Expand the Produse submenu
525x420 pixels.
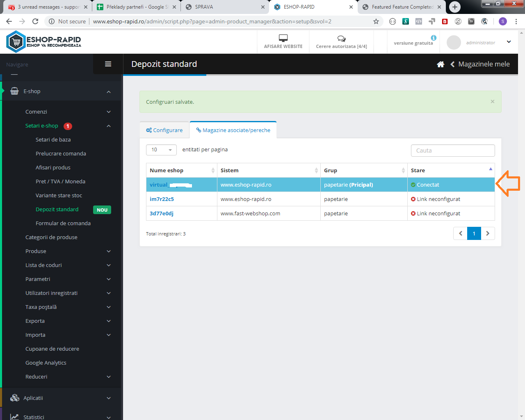pos(109,251)
